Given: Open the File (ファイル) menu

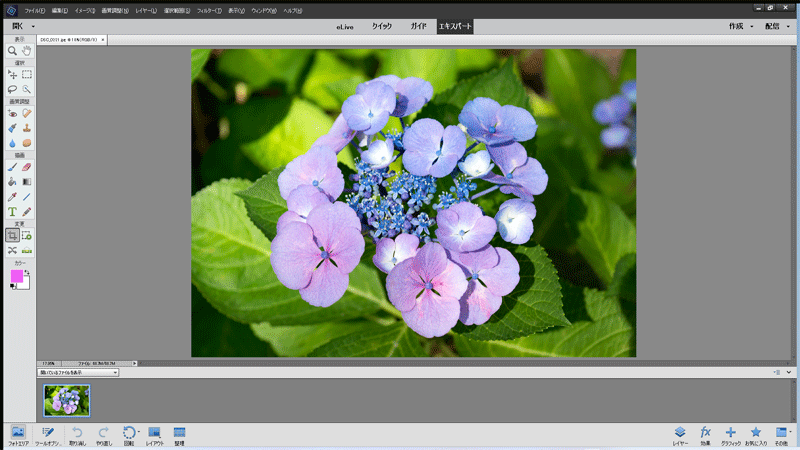Looking at the screenshot, I should click(35, 11).
